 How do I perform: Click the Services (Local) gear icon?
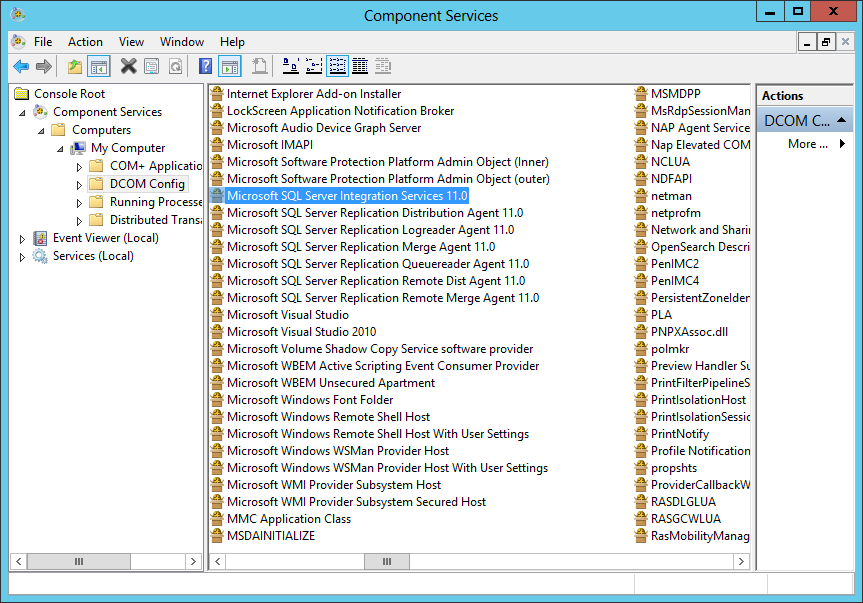coord(40,256)
